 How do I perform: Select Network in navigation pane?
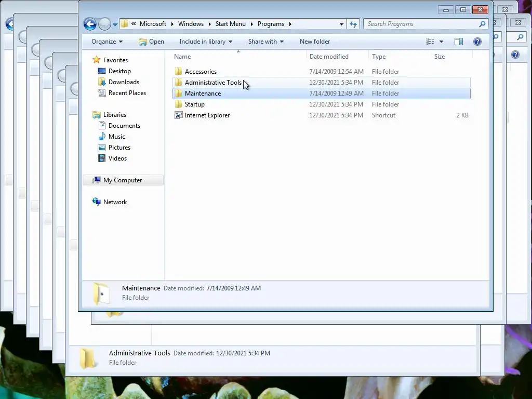click(115, 202)
